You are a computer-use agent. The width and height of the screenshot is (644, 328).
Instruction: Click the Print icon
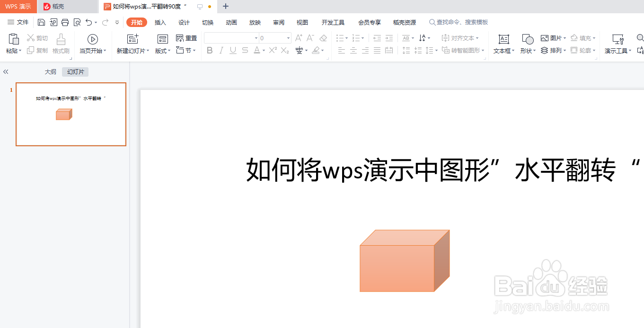[65, 22]
